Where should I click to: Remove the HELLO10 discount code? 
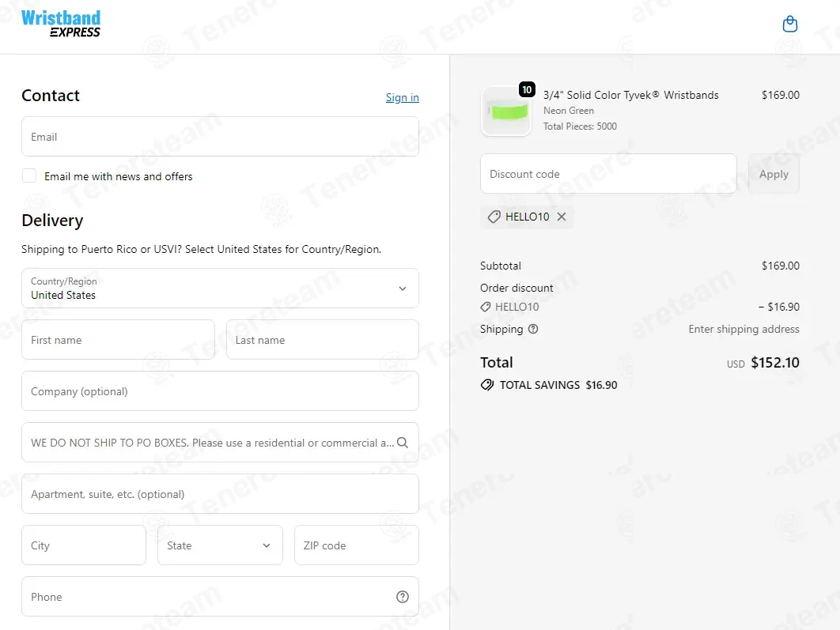561,217
